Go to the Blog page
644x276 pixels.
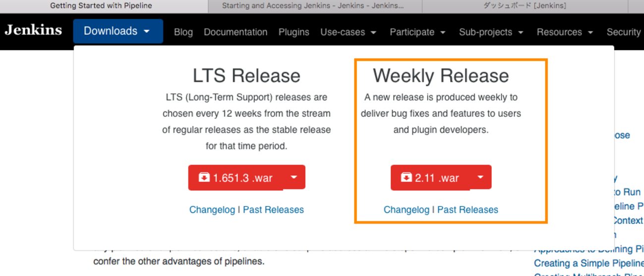point(183,32)
